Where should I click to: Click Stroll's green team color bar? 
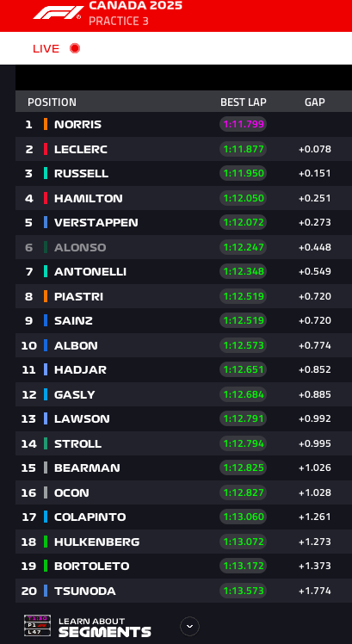click(x=46, y=443)
